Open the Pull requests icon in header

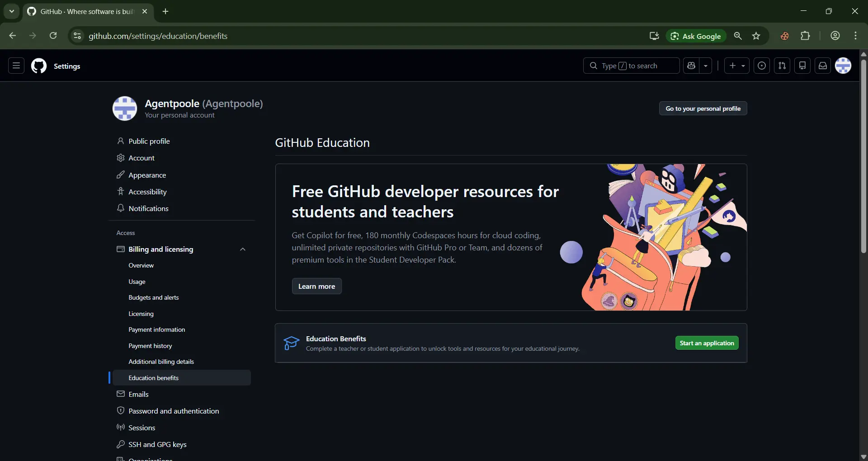click(782, 66)
